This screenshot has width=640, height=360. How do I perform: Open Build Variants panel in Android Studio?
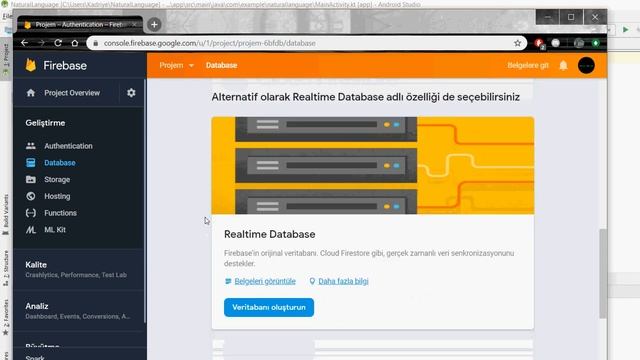click(x=6, y=215)
